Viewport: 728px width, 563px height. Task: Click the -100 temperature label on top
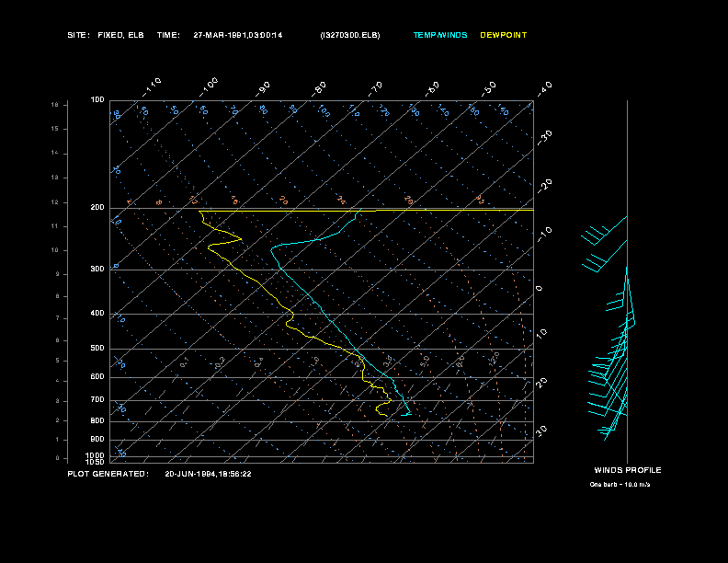[x=209, y=87]
